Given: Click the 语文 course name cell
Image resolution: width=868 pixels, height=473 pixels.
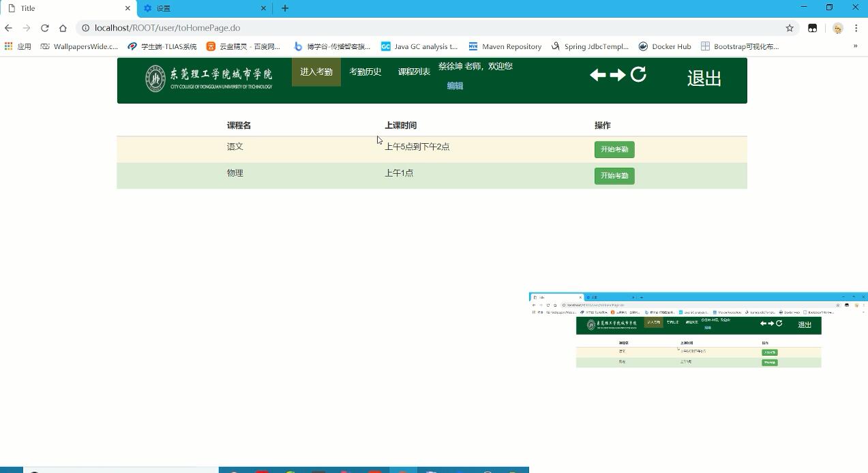Looking at the screenshot, I should (235, 147).
